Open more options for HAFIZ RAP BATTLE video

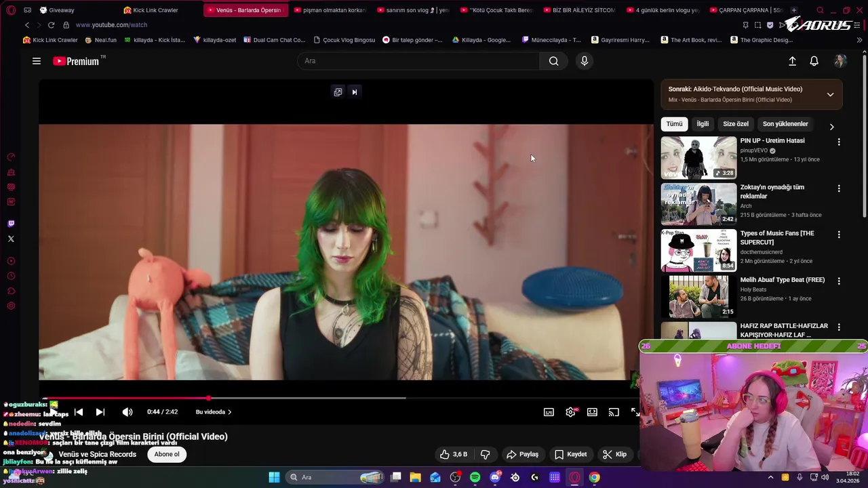839,327
